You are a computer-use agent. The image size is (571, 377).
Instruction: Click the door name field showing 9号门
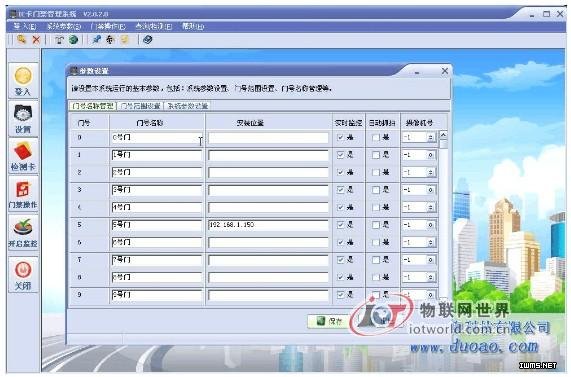click(157, 295)
